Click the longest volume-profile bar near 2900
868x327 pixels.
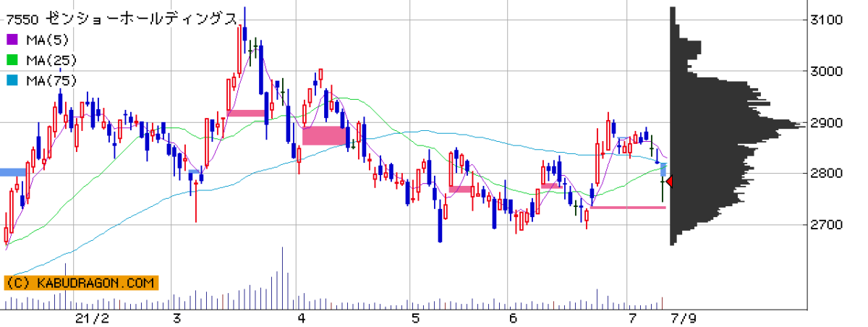738,127
